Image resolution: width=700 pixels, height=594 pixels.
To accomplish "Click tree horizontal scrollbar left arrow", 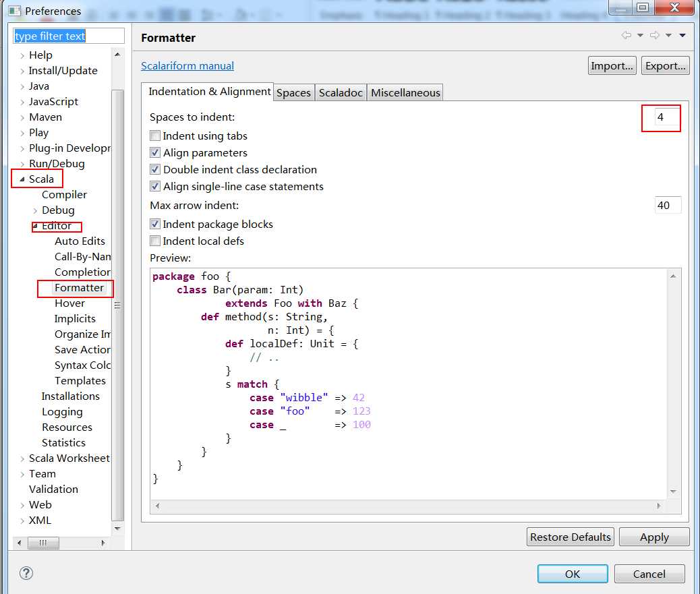I will (19, 543).
